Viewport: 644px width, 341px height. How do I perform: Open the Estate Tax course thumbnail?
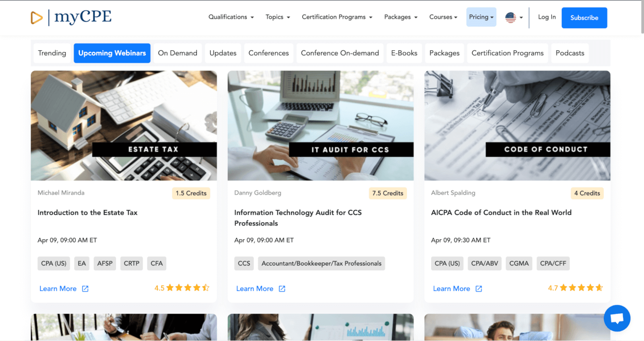click(x=124, y=125)
